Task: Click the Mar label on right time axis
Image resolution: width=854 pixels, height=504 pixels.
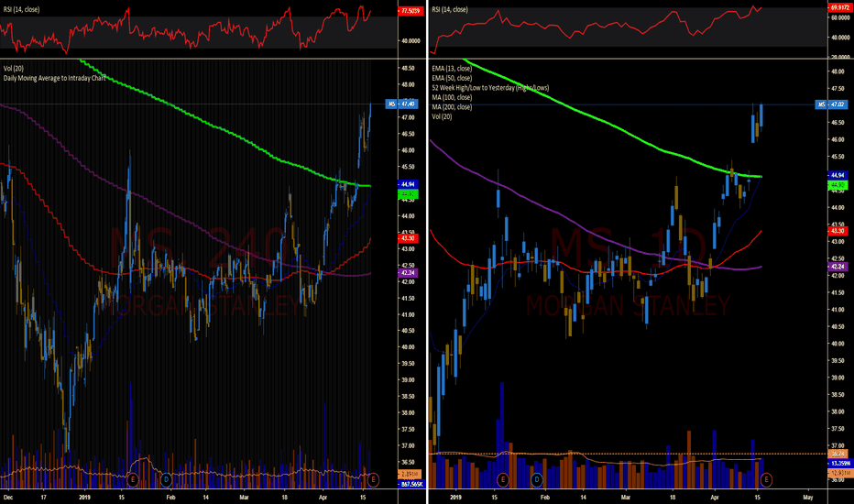Action: (625, 497)
